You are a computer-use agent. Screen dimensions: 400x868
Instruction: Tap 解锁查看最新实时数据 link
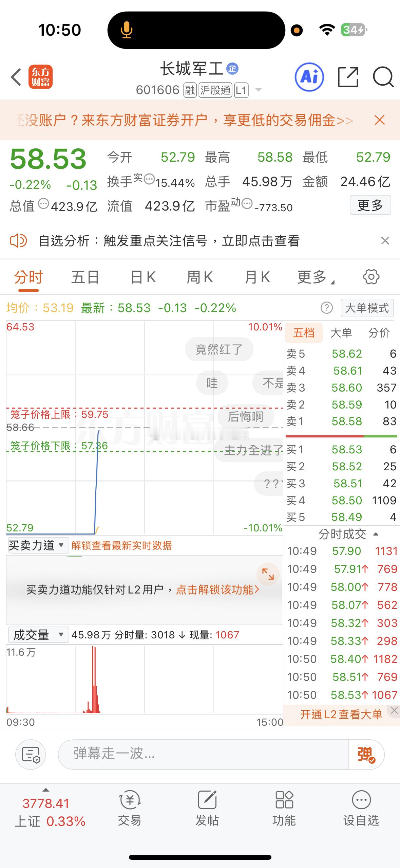121,546
